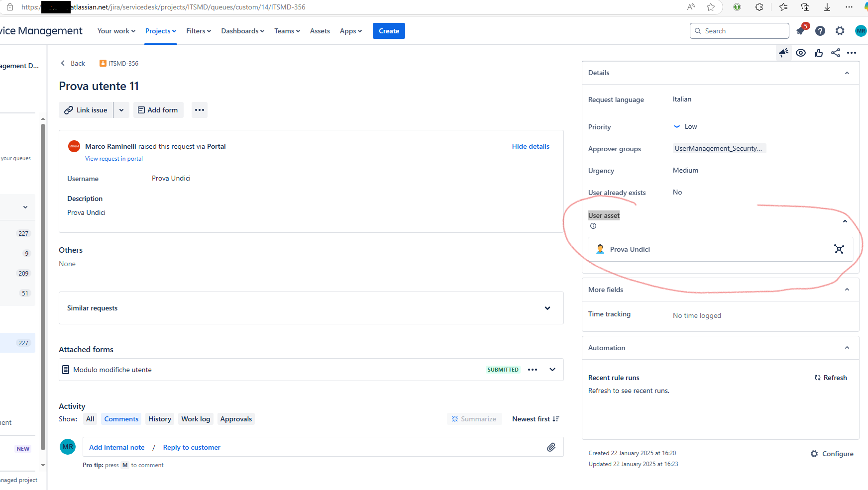Toggle watching with the eye icon

point(801,53)
